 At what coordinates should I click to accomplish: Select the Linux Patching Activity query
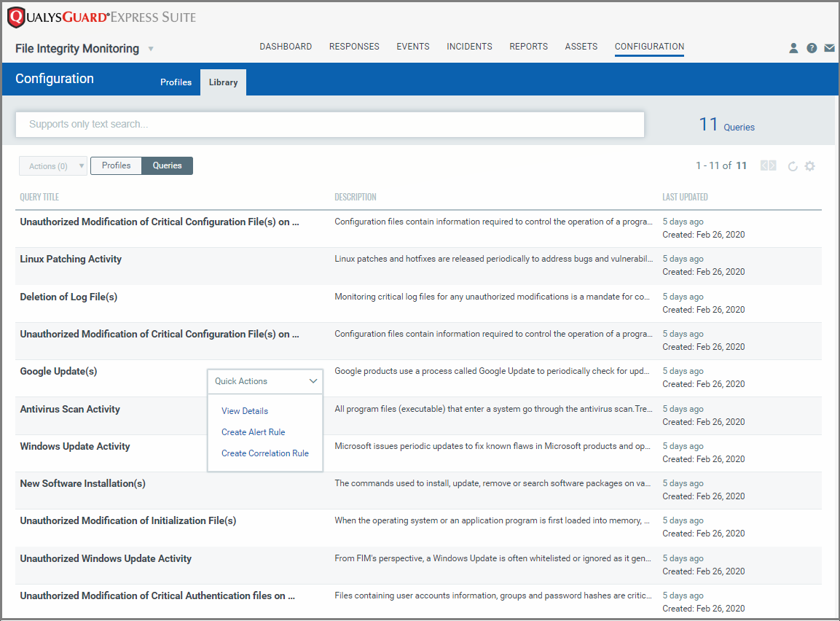[71, 259]
